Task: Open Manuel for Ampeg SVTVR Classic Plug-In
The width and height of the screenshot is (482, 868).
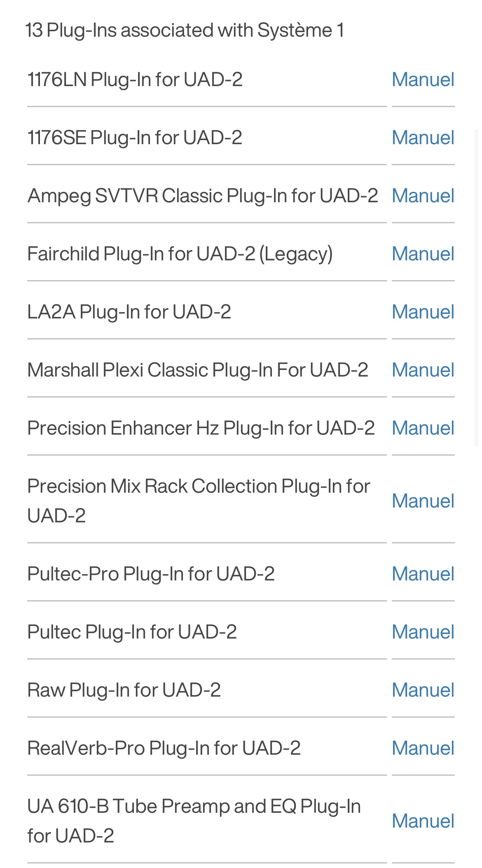Action: tap(423, 196)
